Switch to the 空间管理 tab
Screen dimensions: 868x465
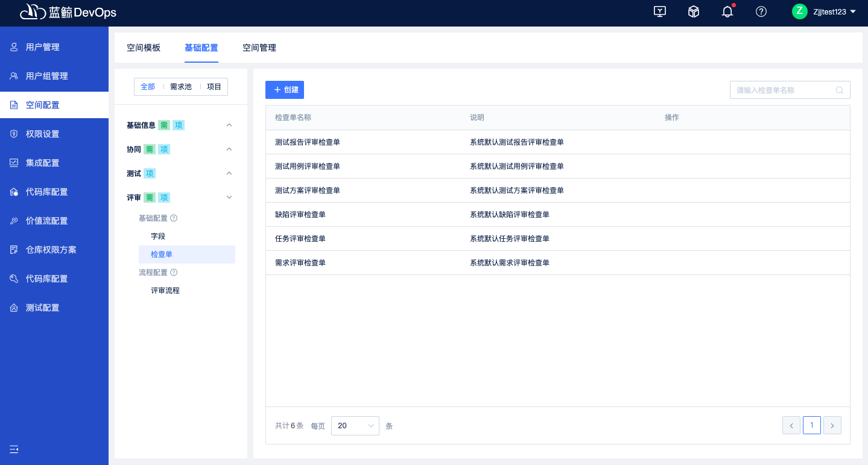pos(259,48)
